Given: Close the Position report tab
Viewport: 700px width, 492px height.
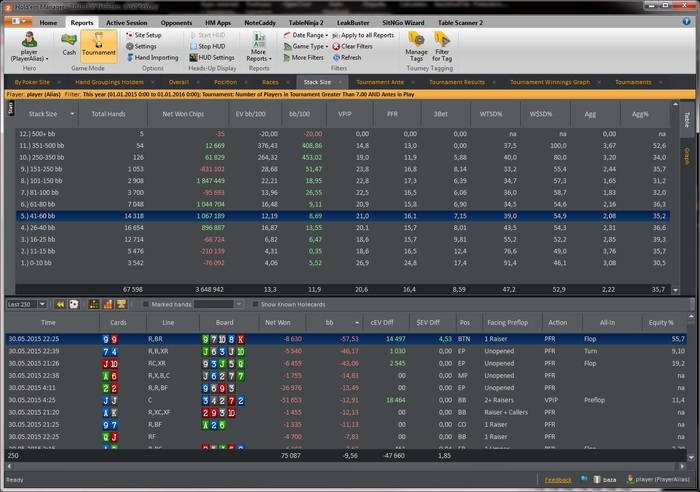Looking at the screenshot, I should 246,82.
